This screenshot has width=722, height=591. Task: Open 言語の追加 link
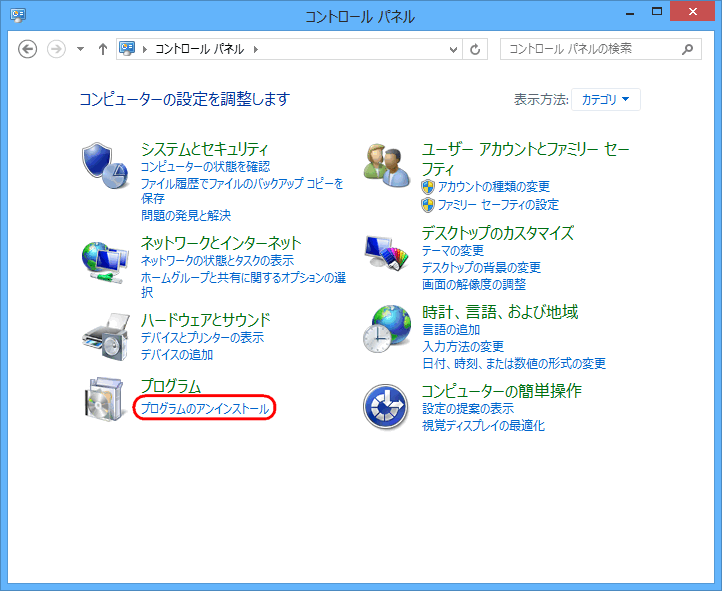[x=451, y=330]
